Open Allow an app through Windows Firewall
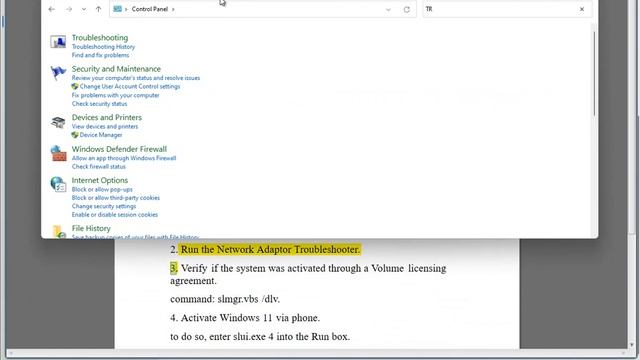The image size is (640, 360). tap(124, 158)
